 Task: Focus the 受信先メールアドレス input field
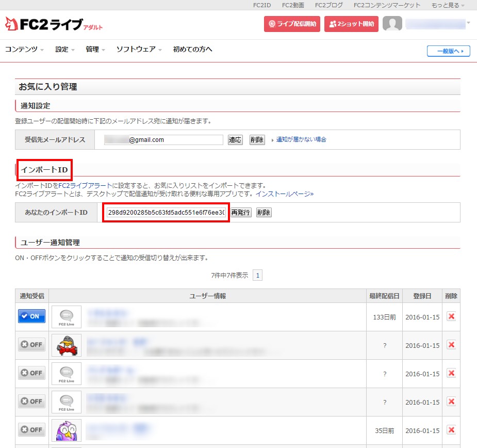click(163, 140)
